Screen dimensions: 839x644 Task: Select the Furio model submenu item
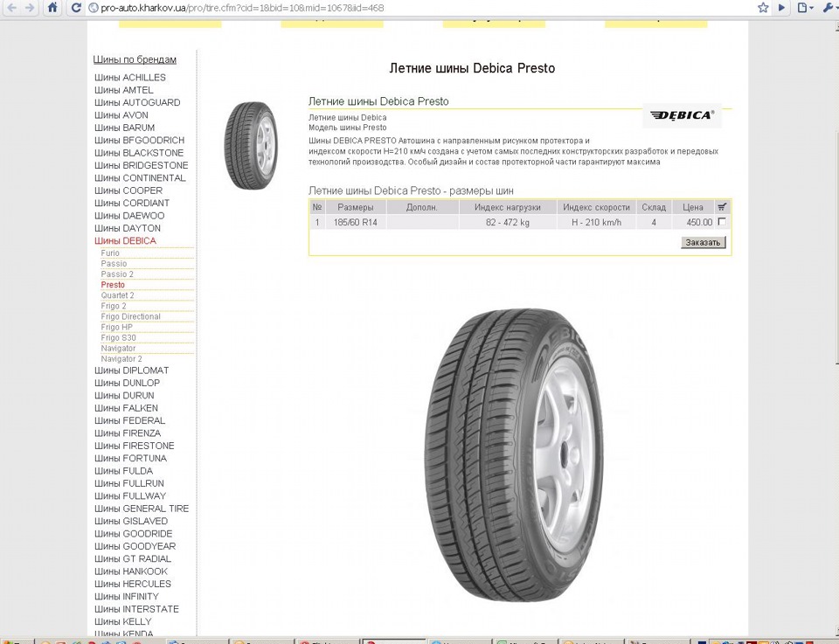(x=110, y=253)
